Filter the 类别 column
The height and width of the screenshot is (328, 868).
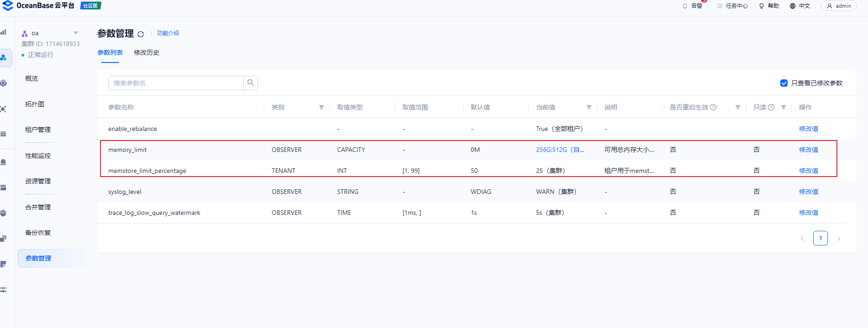pyautogui.click(x=321, y=107)
